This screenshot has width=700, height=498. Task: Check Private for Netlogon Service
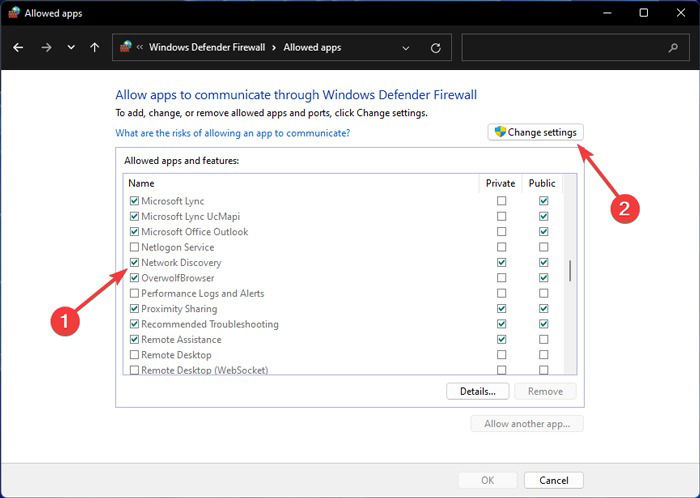(x=501, y=247)
